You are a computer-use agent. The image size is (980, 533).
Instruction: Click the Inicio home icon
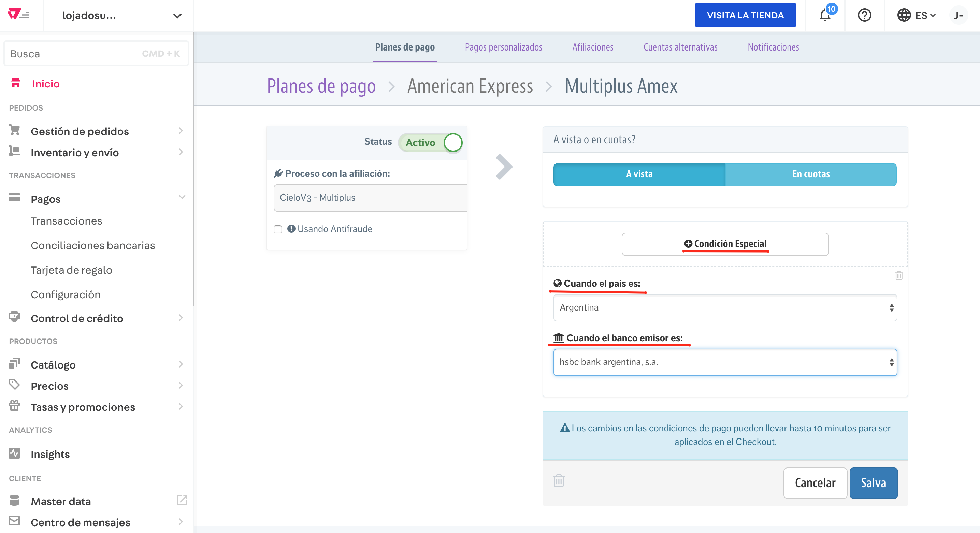(16, 83)
